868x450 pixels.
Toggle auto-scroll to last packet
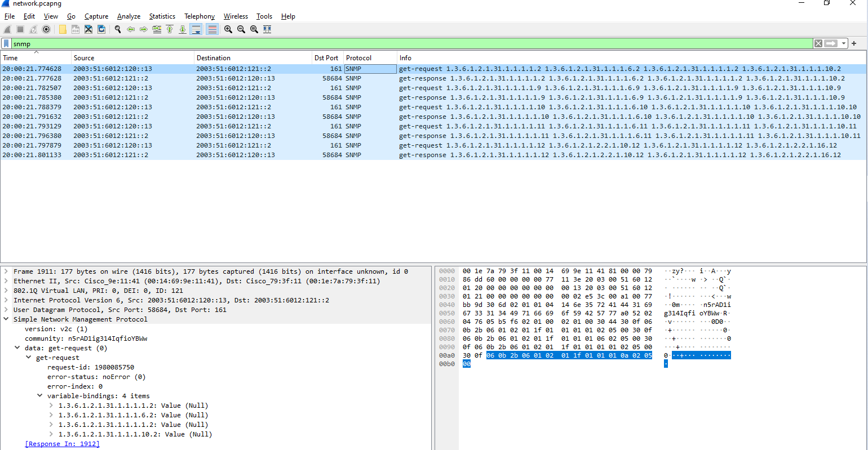click(x=196, y=29)
